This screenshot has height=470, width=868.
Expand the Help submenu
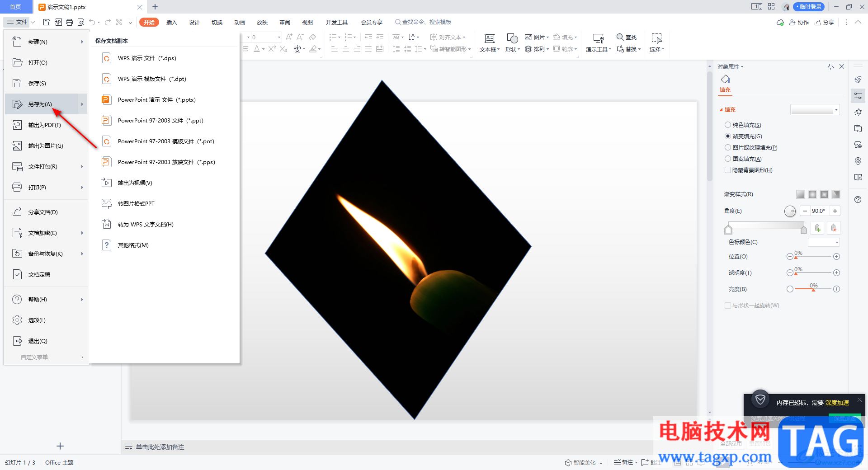[x=82, y=299]
